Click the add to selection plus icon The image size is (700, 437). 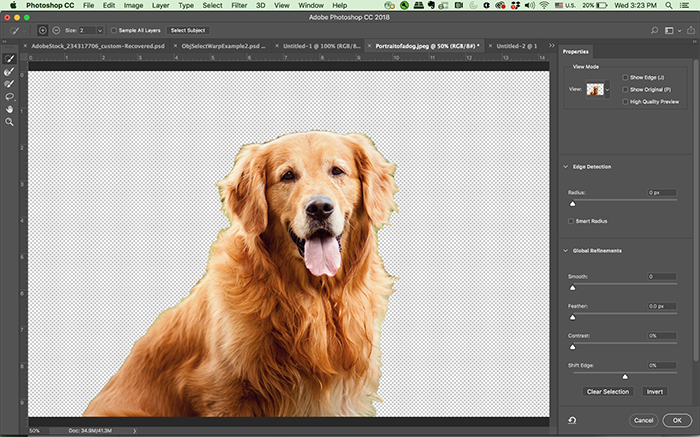pos(43,30)
